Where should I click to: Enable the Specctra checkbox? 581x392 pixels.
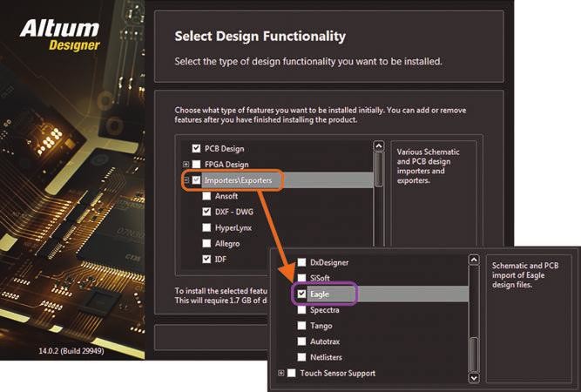pos(301,310)
